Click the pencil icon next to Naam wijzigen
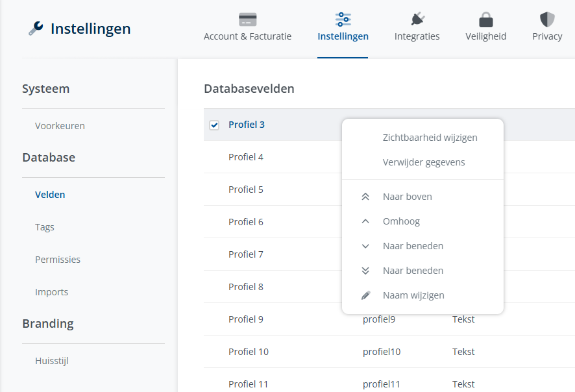The height and width of the screenshot is (392, 575). 365,295
